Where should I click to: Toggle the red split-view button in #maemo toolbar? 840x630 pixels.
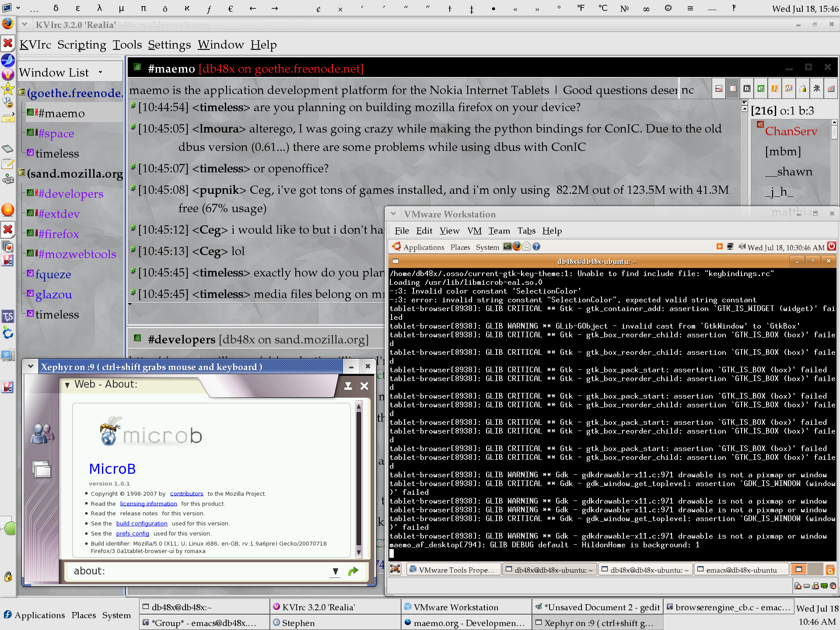(719, 89)
